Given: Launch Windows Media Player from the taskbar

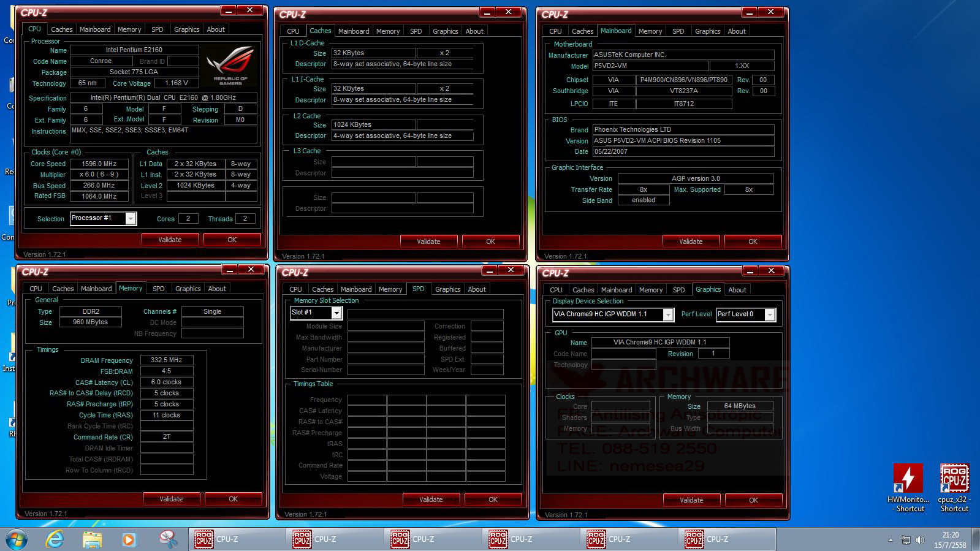Looking at the screenshot, I should point(129,539).
